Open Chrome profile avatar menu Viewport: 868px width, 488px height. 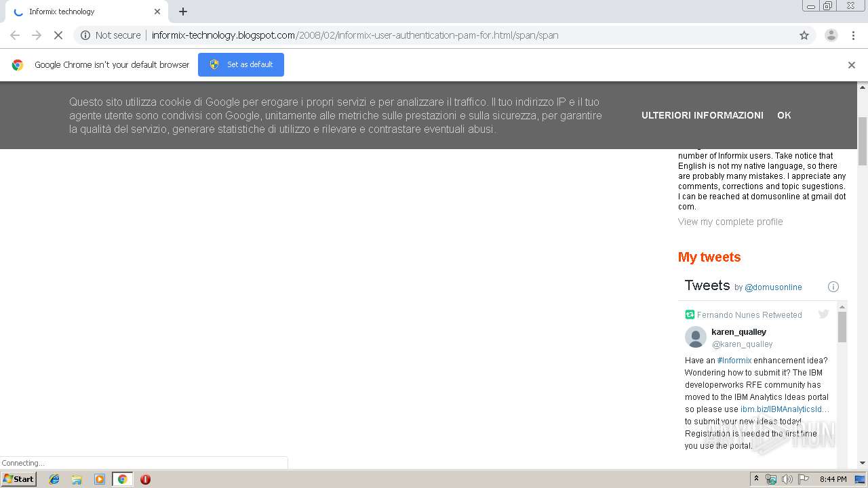pos(831,35)
